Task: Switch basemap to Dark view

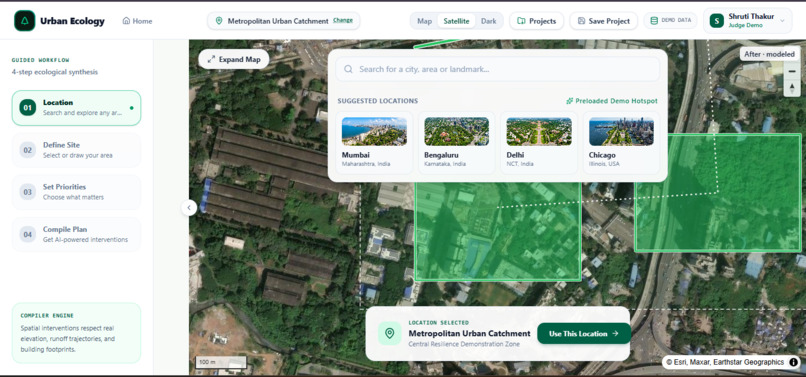Action: coord(488,21)
